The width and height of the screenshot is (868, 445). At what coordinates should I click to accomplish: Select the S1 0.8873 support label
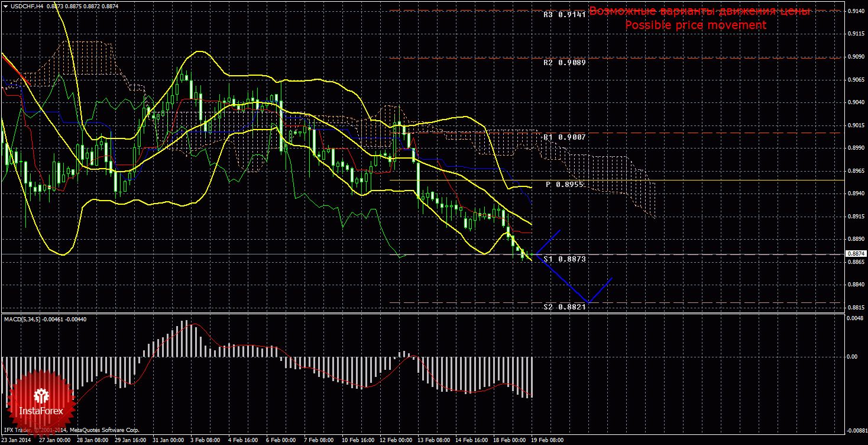[564, 259]
